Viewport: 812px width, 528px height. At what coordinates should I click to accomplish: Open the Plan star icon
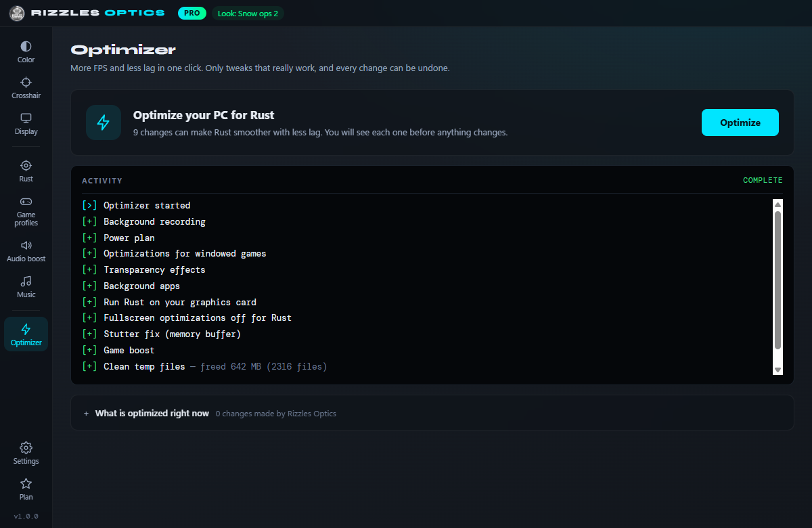coord(26,489)
